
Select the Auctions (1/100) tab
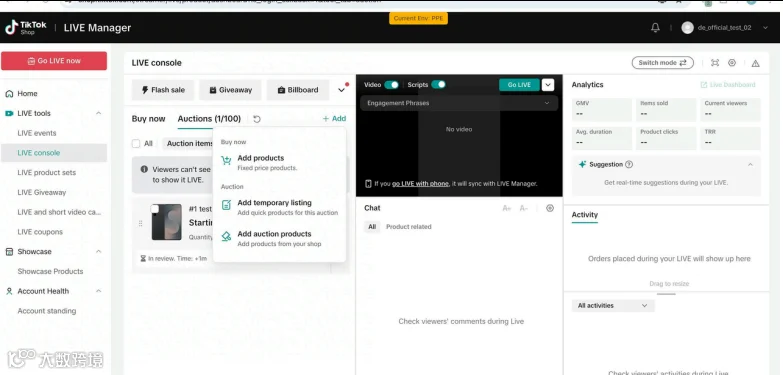[209, 119]
